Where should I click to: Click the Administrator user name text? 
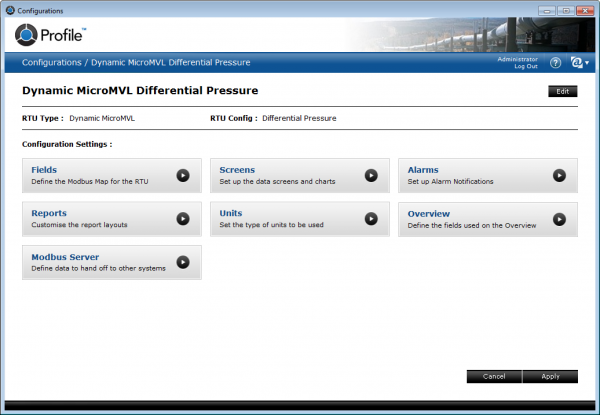(517, 59)
